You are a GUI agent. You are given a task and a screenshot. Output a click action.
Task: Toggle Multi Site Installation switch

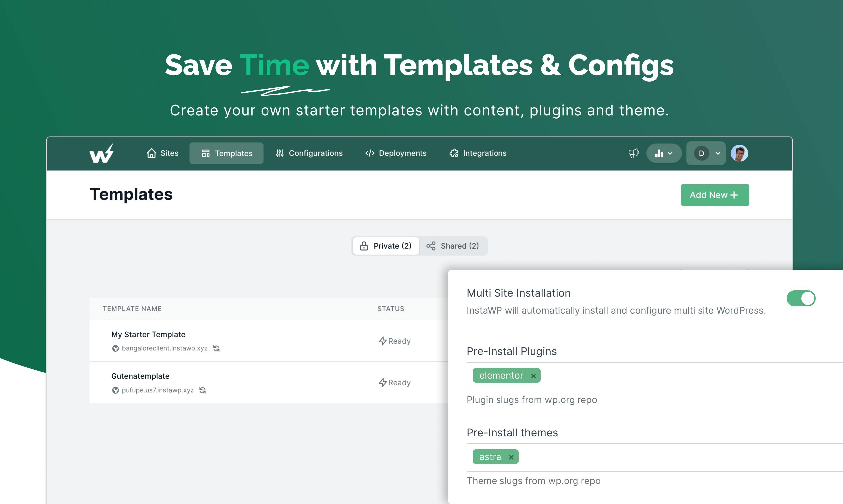[801, 298]
